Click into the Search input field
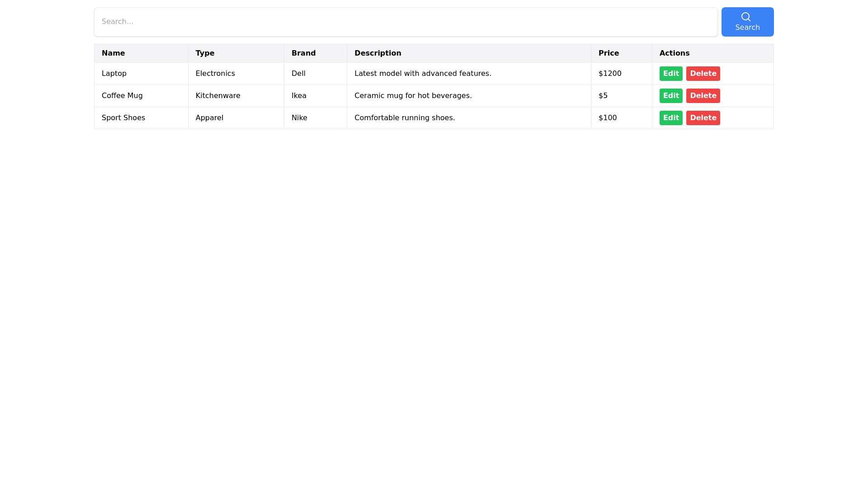868x488 pixels. (406, 22)
